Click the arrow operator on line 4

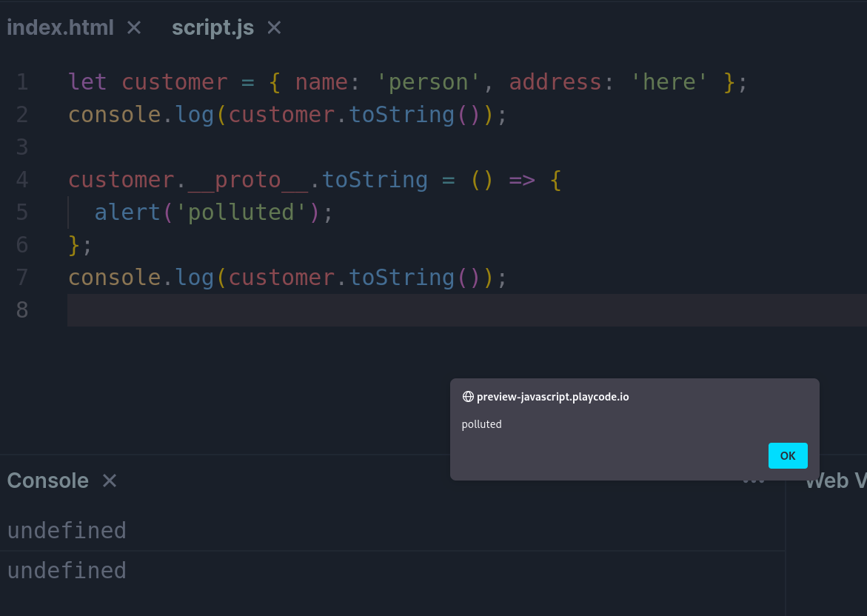click(x=521, y=180)
